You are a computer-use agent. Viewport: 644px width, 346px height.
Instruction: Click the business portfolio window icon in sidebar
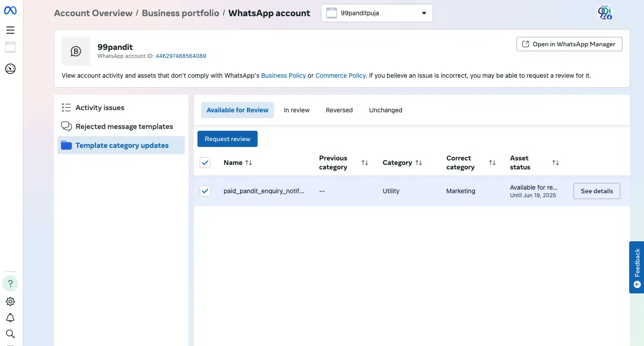point(10,47)
